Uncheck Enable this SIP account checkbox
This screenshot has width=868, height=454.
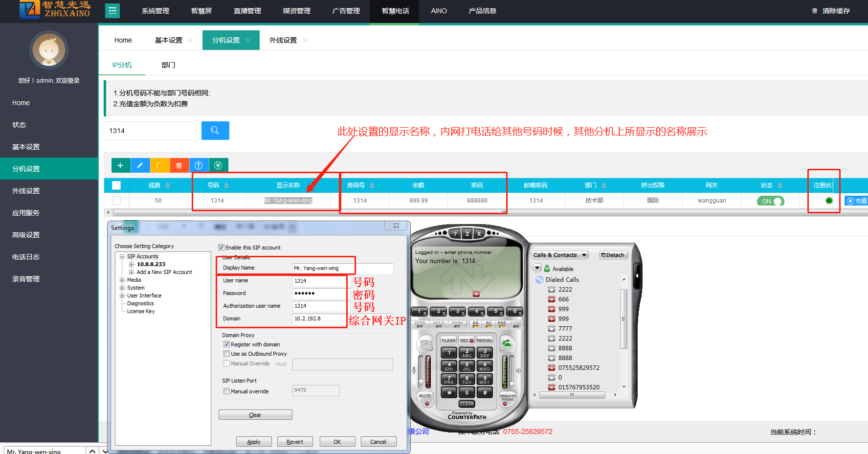pos(221,248)
